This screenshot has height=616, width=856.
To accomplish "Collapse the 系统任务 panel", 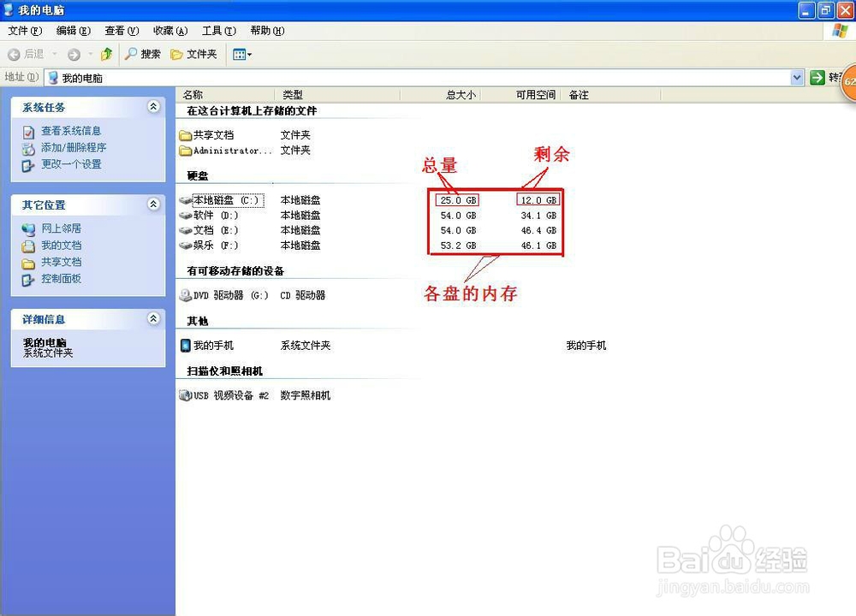I will (153, 107).
